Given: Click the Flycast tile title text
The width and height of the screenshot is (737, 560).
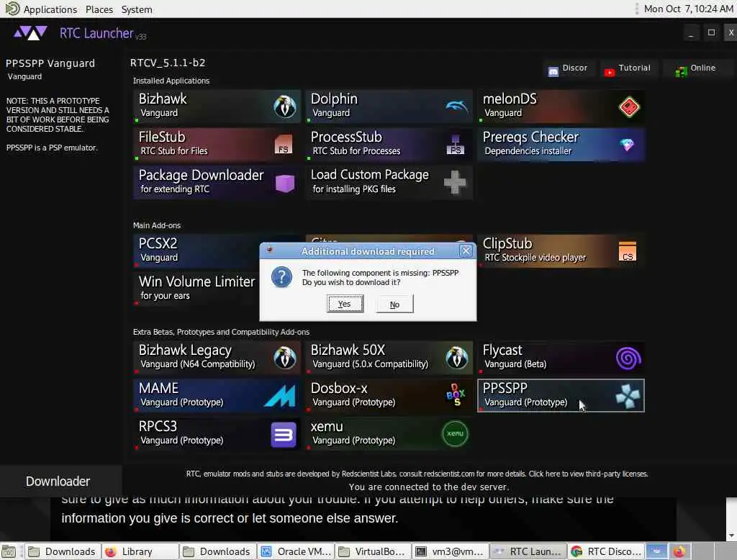Looking at the screenshot, I should tap(502, 350).
